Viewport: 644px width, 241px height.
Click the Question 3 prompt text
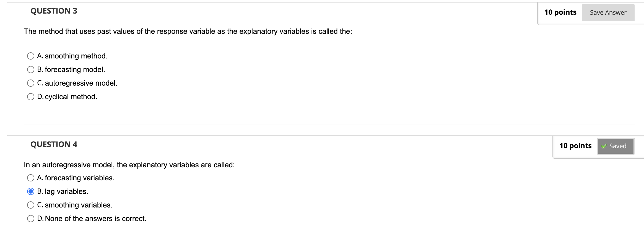click(x=188, y=32)
